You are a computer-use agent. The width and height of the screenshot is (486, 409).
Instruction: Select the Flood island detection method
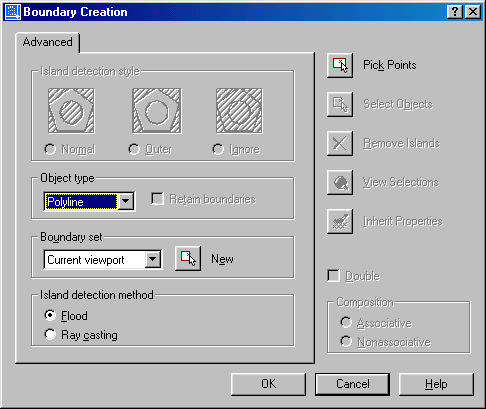pos(50,315)
